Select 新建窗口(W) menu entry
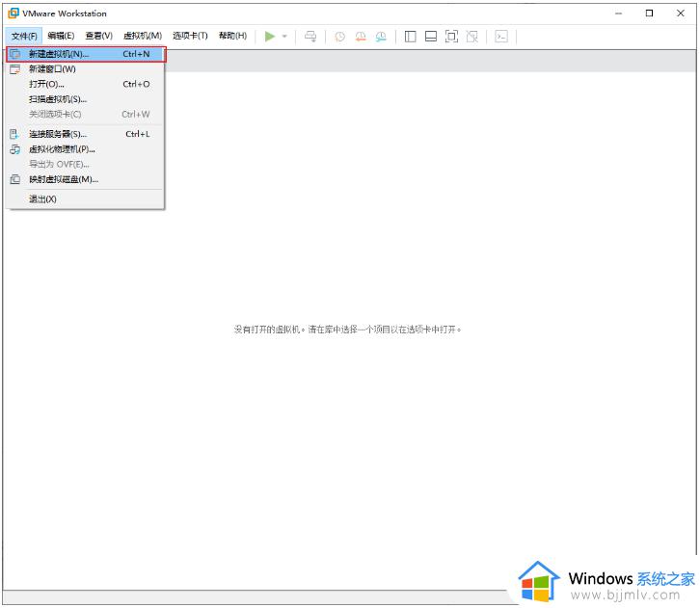 point(86,69)
